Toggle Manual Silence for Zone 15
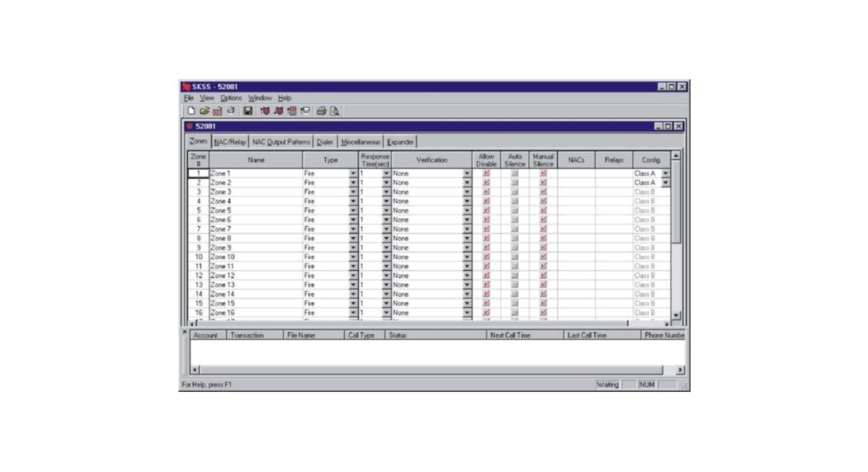 tap(543, 303)
